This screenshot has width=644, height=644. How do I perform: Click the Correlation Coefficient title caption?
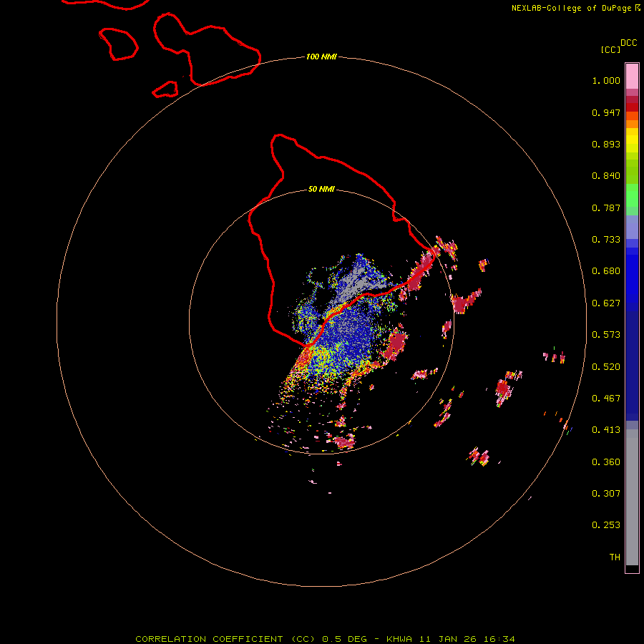tap(326, 639)
